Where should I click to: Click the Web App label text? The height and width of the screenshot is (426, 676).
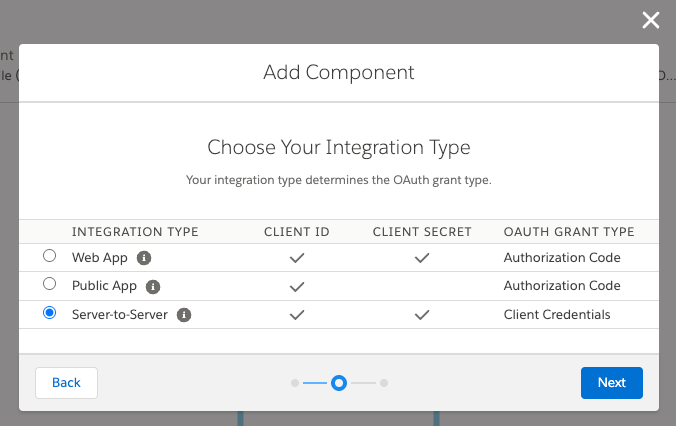[100, 257]
